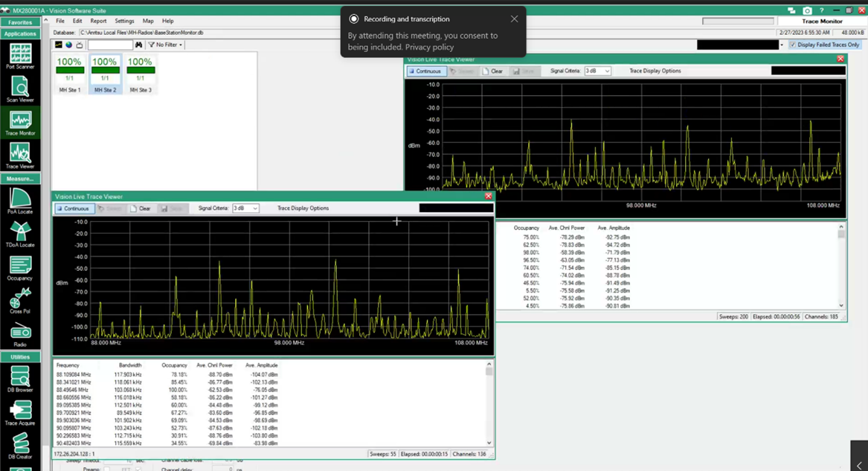
Task: Take a screenshot with the camera icon
Action: (x=807, y=10)
